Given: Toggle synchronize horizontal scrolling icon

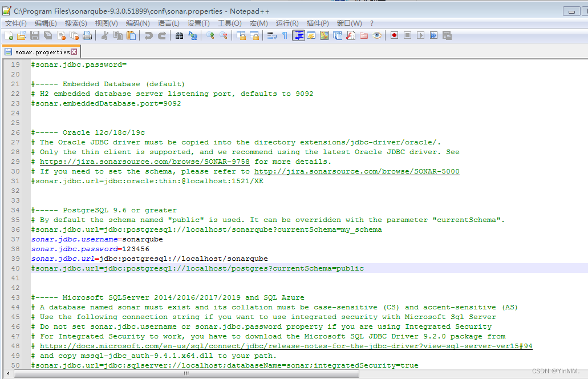Looking at the screenshot, I should pos(254,35).
